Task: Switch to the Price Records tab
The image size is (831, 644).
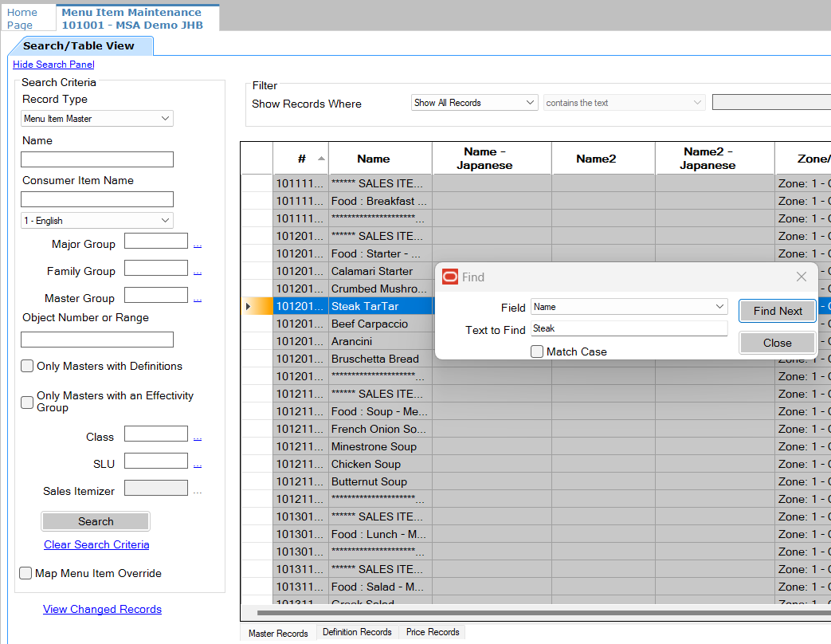Action: (x=433, y=632)
